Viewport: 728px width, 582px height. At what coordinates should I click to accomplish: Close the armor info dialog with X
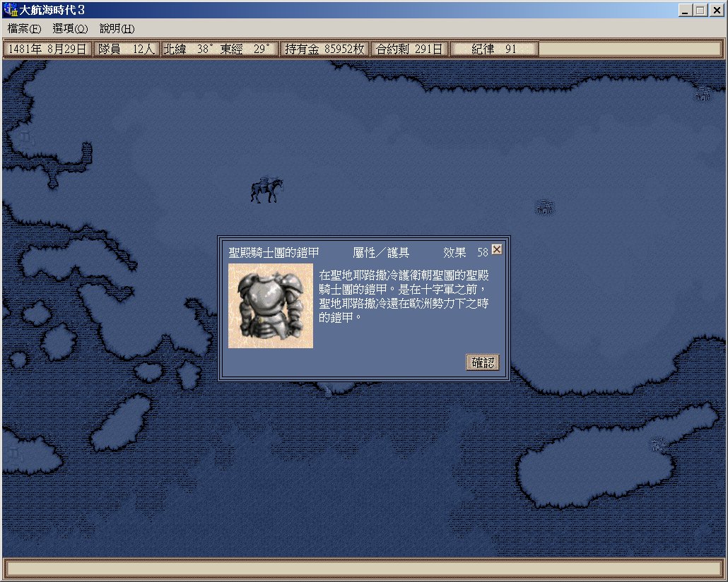tap(497, 250)
